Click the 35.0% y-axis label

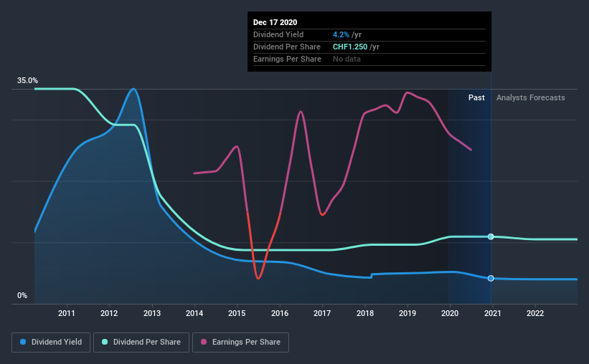pos(27,81)
